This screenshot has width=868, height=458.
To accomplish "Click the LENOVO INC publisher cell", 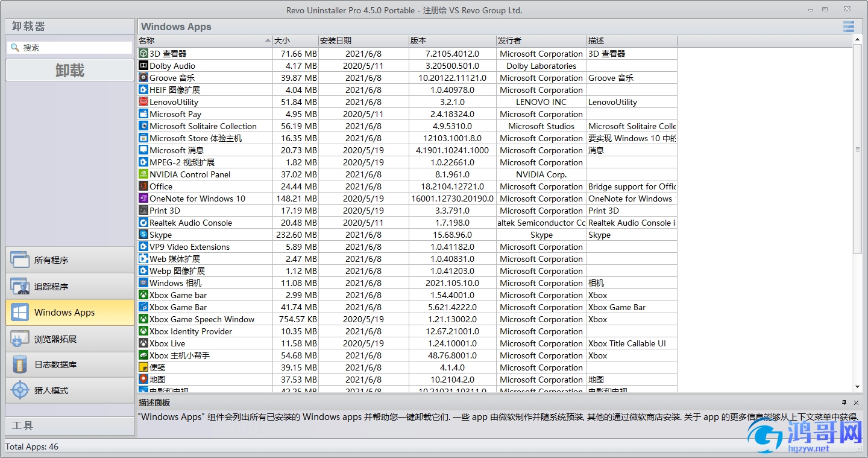I will 541,102.
